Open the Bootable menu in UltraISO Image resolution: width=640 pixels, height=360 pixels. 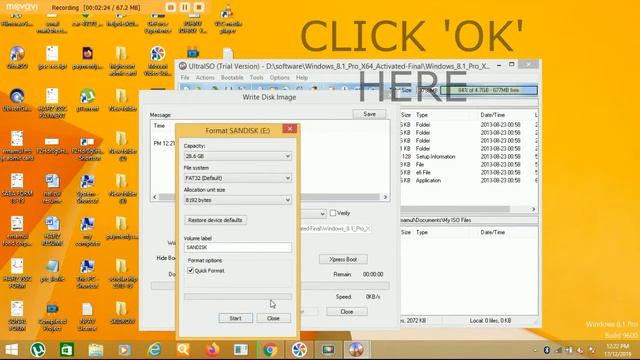pyautogui.click(x=232, y=78)
